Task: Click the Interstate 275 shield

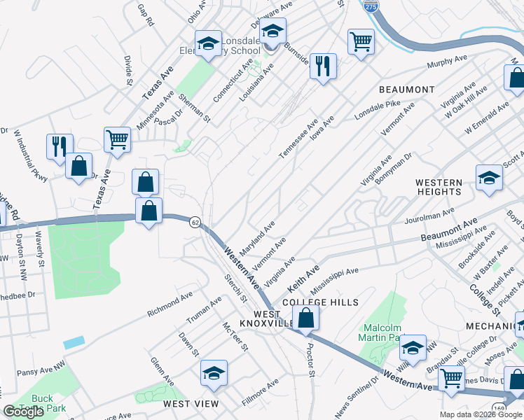Action: (371, 6)
